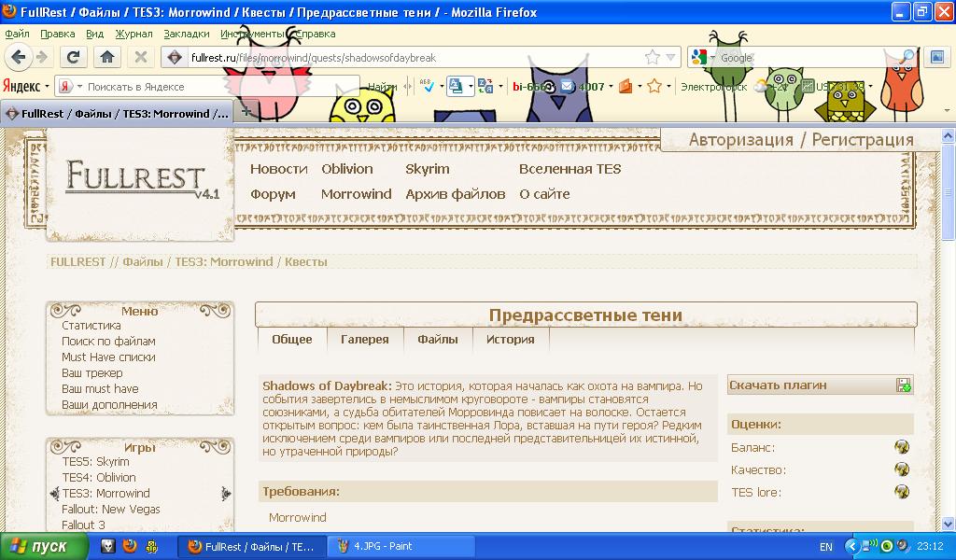This screenshot has height=560, width=956.
Task: Check the Yandex weather indicator
Action: click(x=771, y=87)
